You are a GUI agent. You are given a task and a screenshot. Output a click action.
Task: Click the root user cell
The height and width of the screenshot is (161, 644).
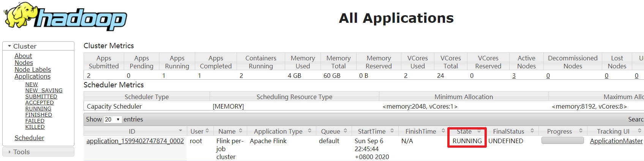point(196,141)
